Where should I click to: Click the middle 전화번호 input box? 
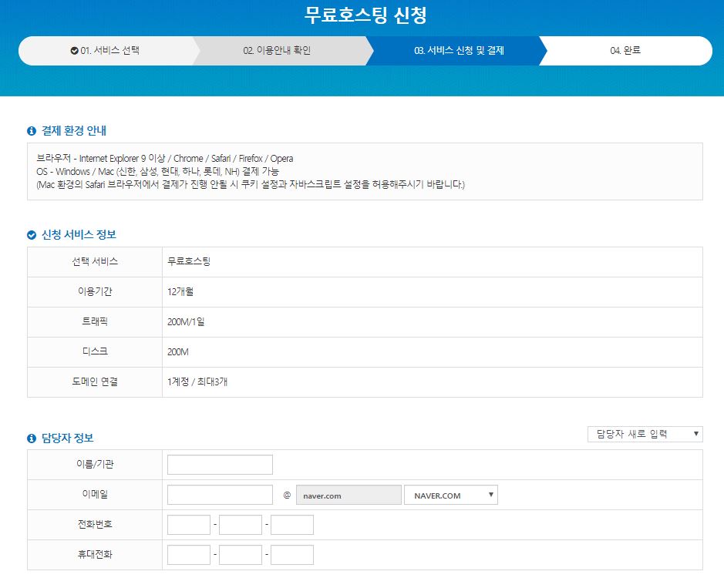[241, 526]
